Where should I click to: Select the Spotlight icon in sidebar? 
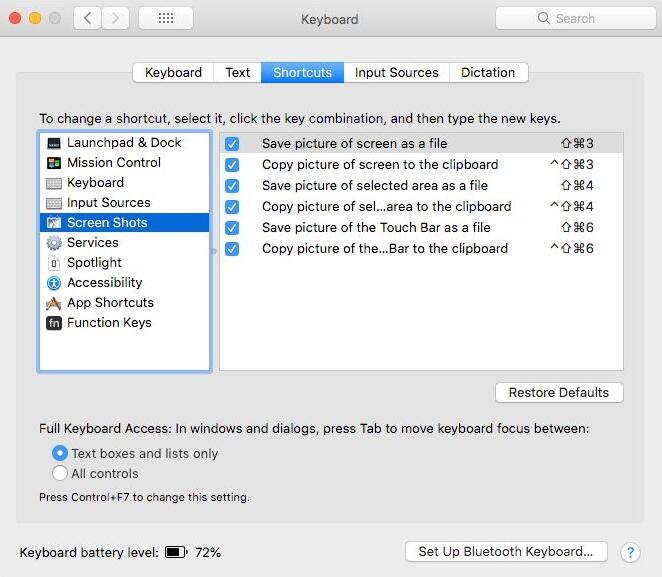click(x=54, y=263)
